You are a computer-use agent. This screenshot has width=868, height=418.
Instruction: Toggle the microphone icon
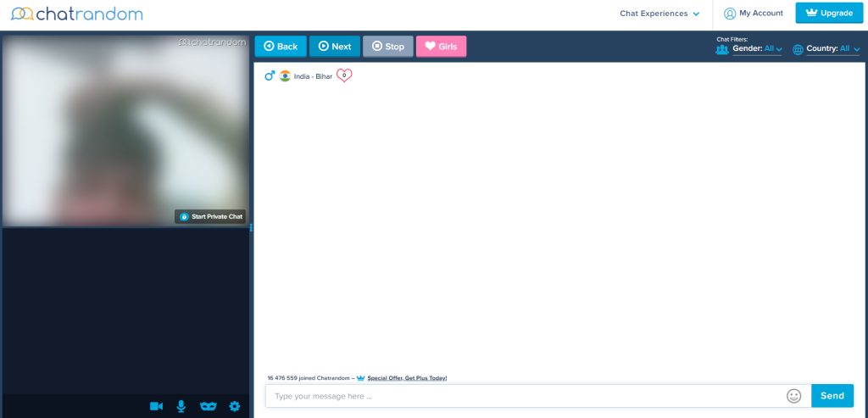tap(181, 406)
